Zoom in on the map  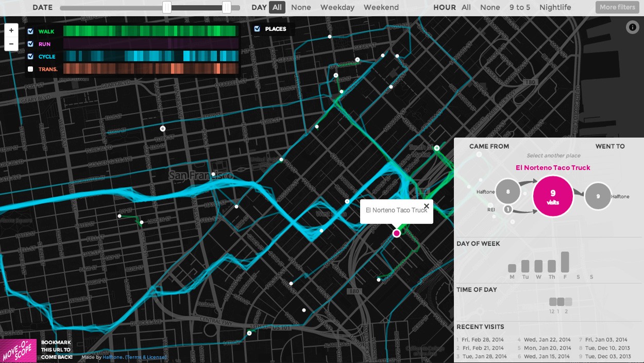tap(11, 31)
